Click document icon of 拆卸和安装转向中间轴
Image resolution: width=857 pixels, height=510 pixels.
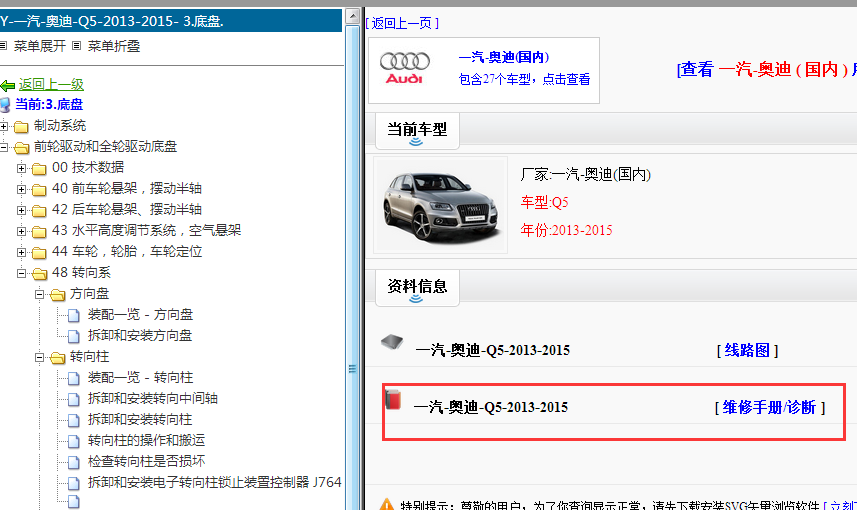point(73,399)
